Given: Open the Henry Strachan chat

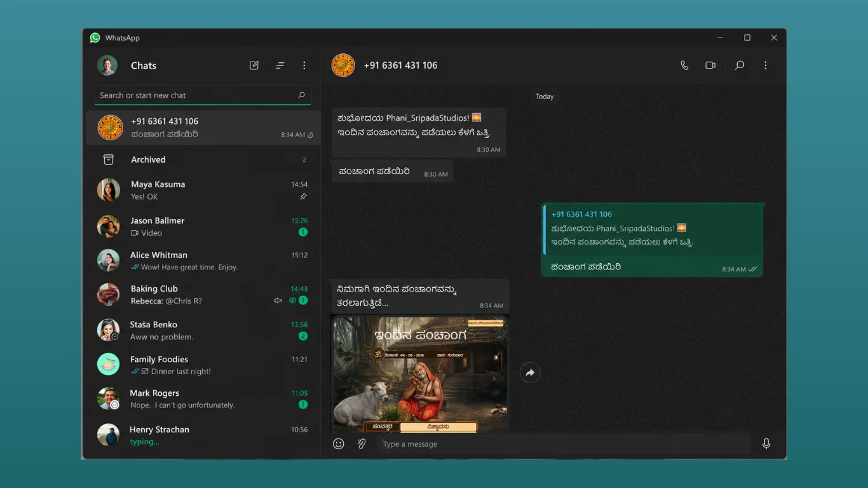Looking at the screenshot, I should click(203, 435).
